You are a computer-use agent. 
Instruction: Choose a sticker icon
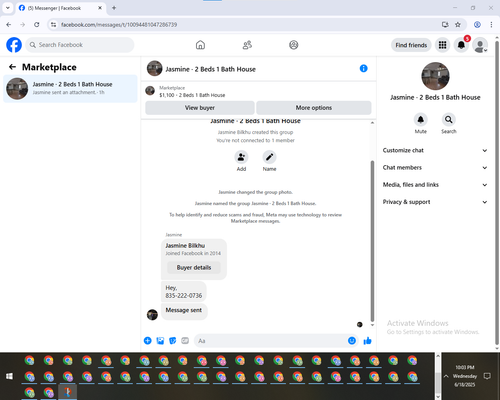point(173,341)
